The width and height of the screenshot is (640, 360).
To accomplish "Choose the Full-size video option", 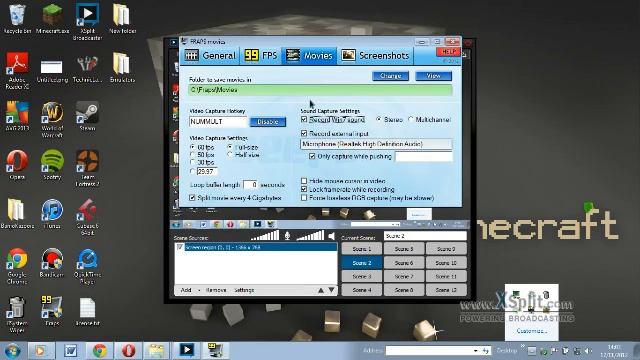I will [x=230, y=147].
